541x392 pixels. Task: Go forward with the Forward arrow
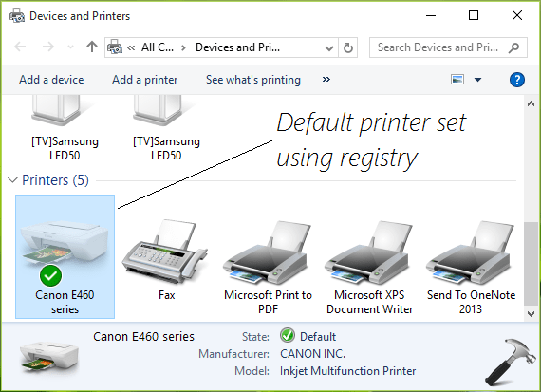48,47
